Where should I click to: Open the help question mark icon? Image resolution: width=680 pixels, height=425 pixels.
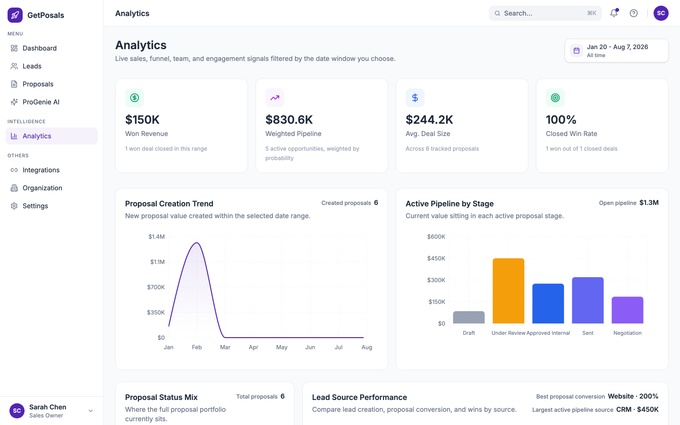[634, 13]
